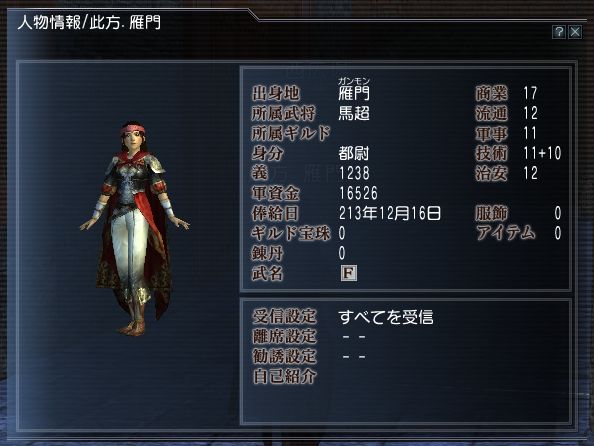
Task: Click the 俸給日 date 213年12月16日
Action: point(390,213)
